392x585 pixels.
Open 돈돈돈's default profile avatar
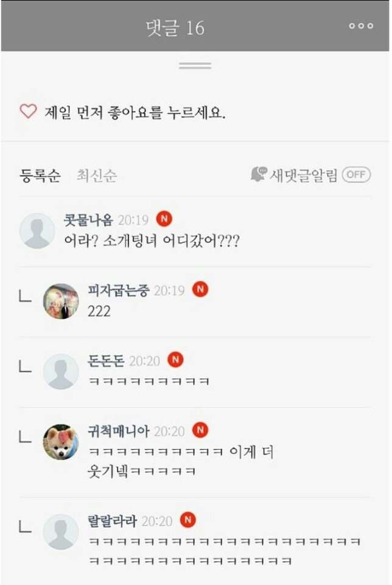pyautogui.click(x=61, y=372)
